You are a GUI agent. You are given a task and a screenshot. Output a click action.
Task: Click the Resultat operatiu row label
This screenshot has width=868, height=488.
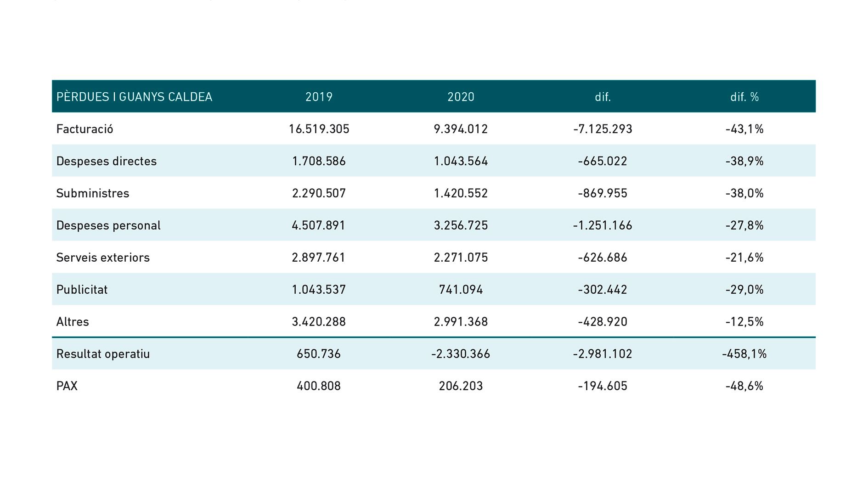pyautogui.click(x=103, y=354)
